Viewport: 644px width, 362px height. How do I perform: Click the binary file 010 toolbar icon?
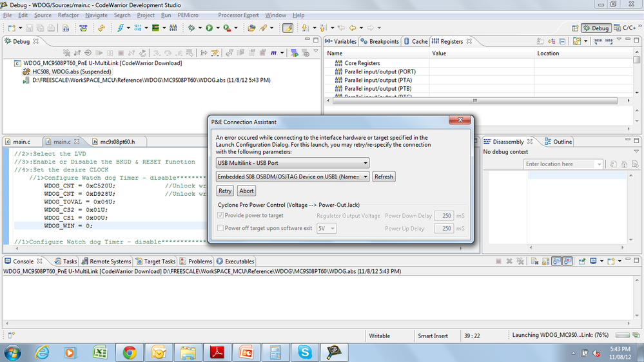click(x=65, y=28)
